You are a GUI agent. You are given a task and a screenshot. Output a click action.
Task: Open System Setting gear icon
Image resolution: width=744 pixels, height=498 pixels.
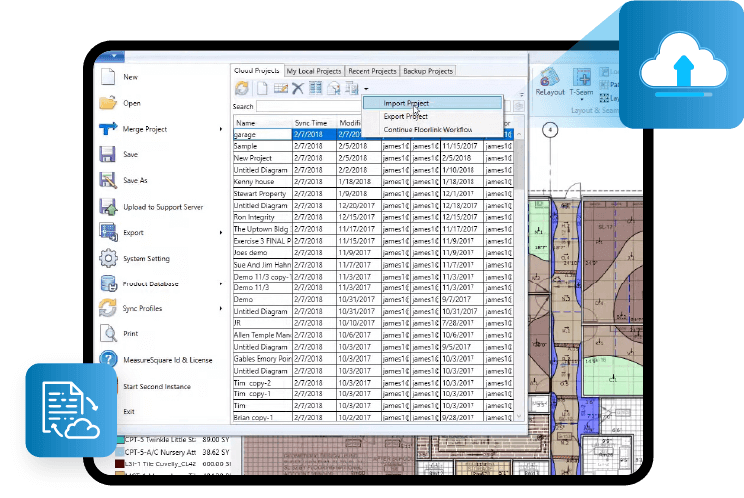[108, 258]
